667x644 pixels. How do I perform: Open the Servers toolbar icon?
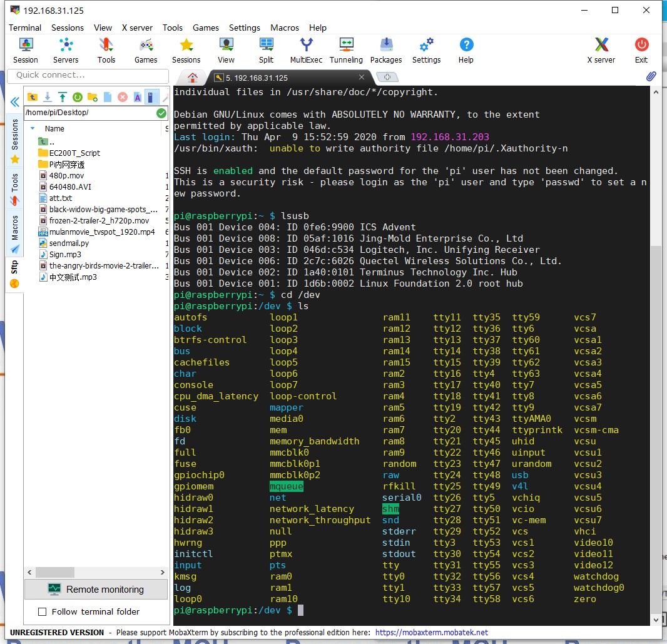point(66,50)
